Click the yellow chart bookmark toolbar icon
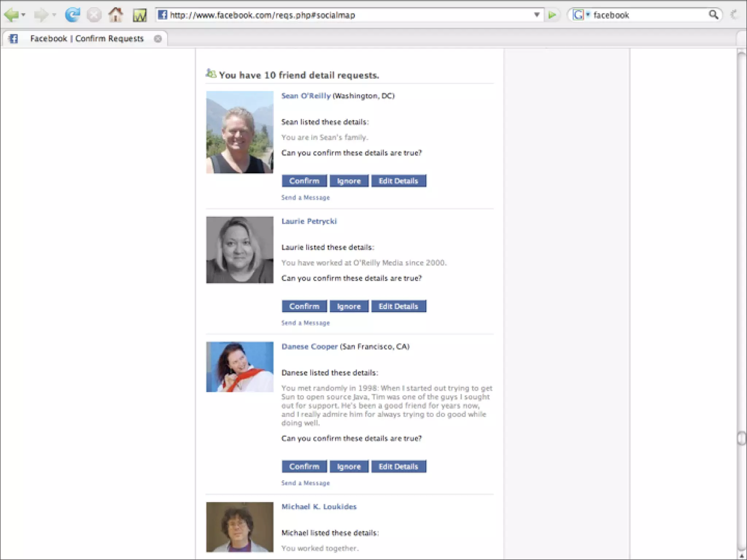The image size is (747, 560). [139, 15]
